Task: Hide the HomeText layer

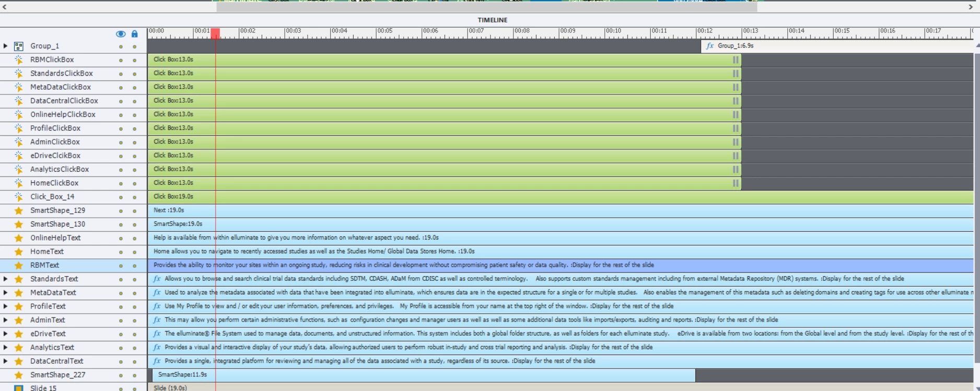Action: [x=121, y=252]
